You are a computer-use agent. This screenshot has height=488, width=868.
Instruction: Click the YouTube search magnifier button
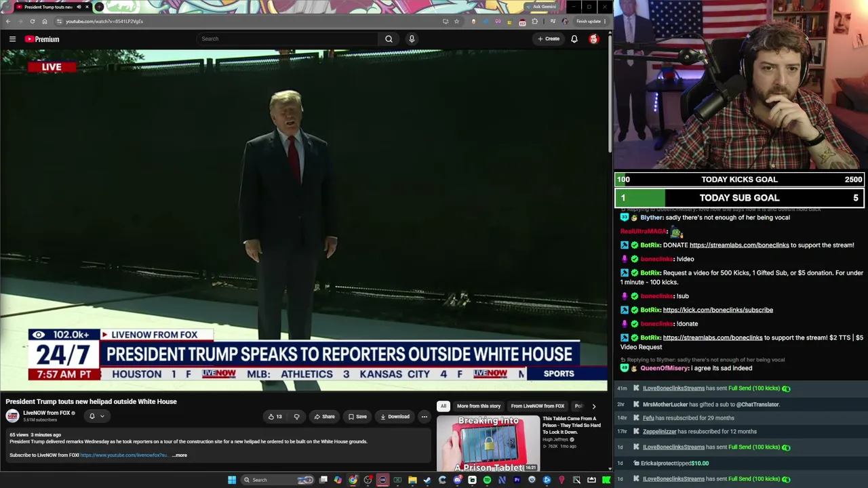(x=389, y=39)
